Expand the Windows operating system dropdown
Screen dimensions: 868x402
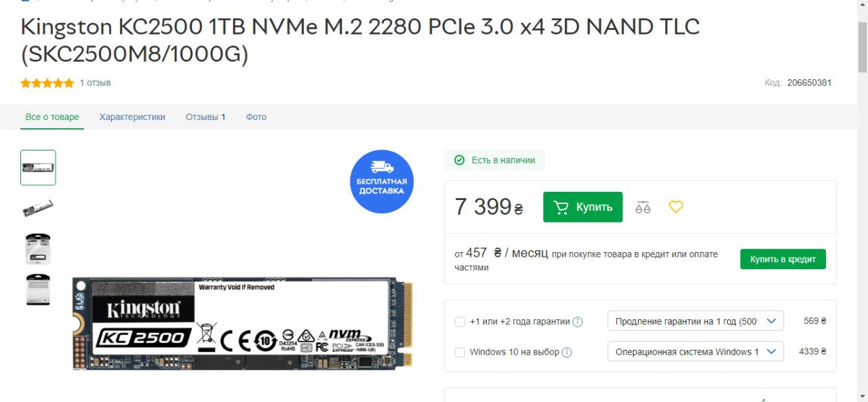[x=695, y=351]
